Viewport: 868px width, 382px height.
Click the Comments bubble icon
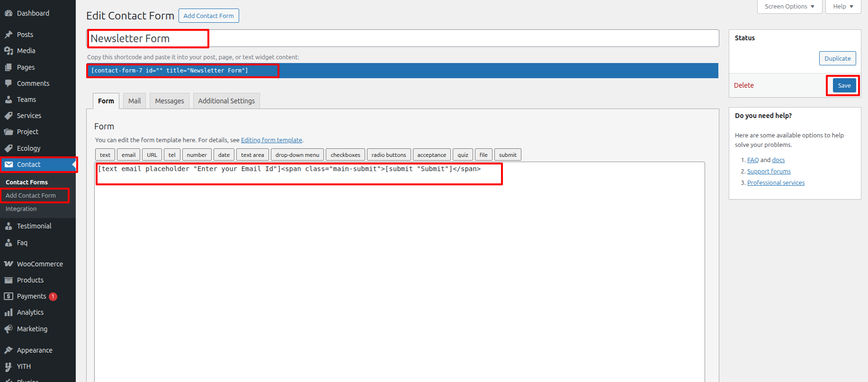pyautogui.click(x=9, y=83)
